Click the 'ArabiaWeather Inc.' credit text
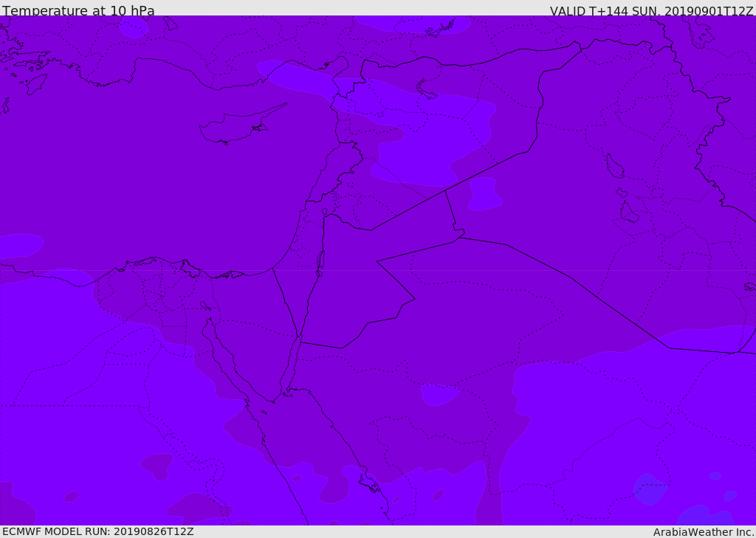 [704, 532]
